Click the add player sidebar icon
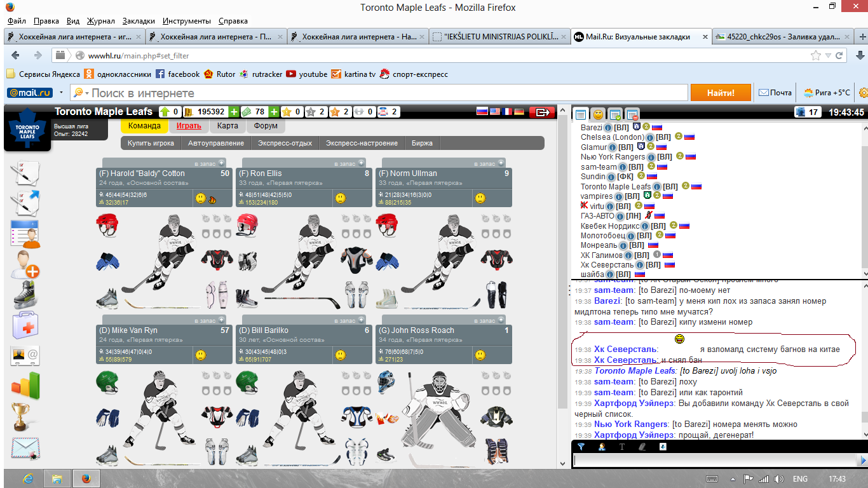The height and width of the screenshot is (488, 868). [25, 264]
